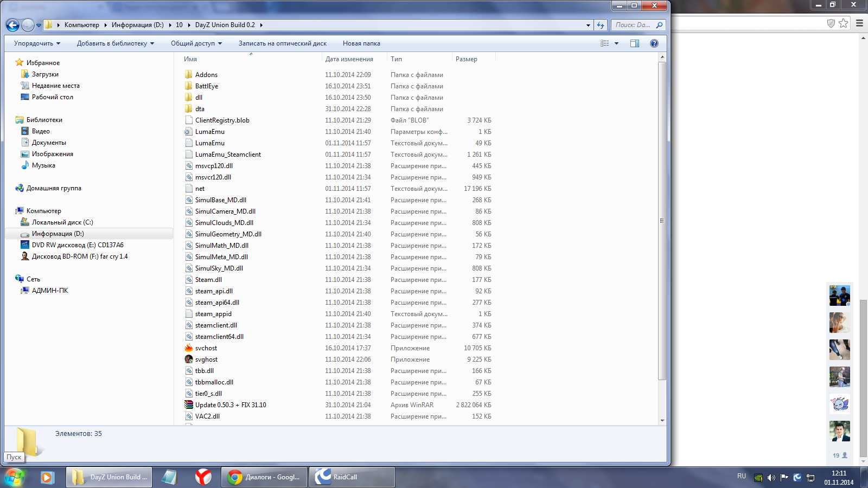Select the ClientRegistry.blob file icon
The height and width of the screenshot is (488, 868).
189,120
